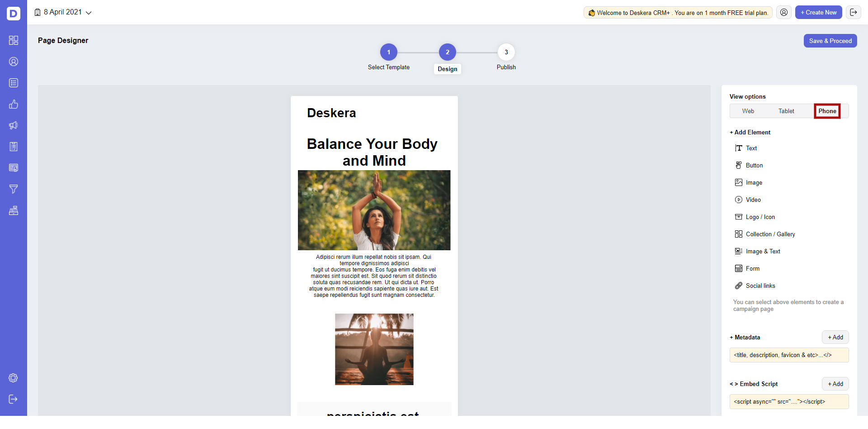
Task: Open the funnel icon in sidebar
Action: [14, 189]
